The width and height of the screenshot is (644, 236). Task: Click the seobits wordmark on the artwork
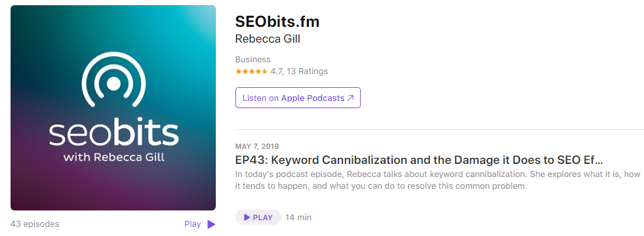113,134
